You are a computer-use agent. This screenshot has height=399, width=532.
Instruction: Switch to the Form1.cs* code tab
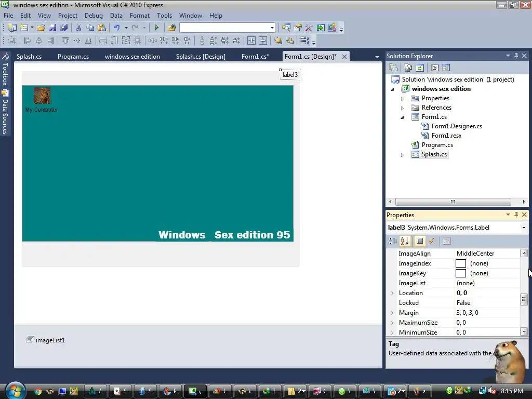[x=255, y=57]
